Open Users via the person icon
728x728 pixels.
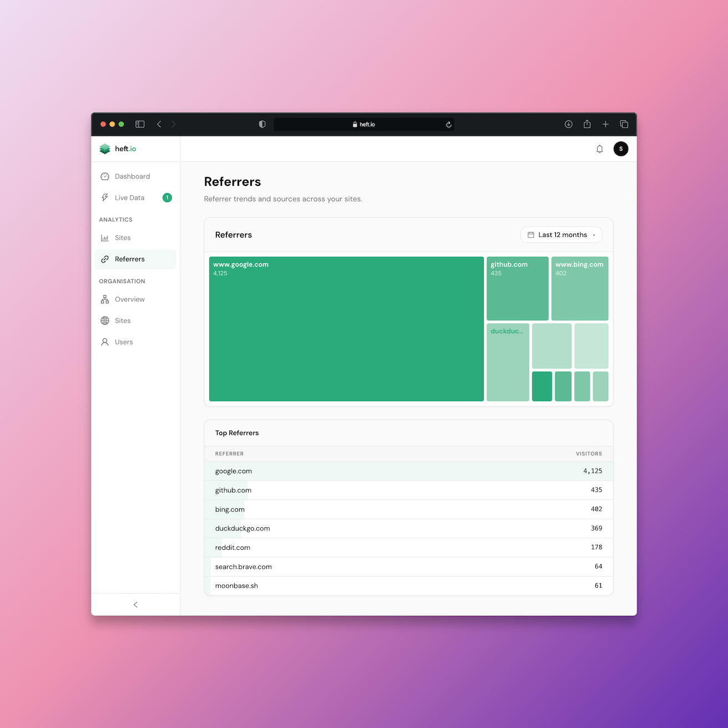pyautogui.click(x=105, y=342)
